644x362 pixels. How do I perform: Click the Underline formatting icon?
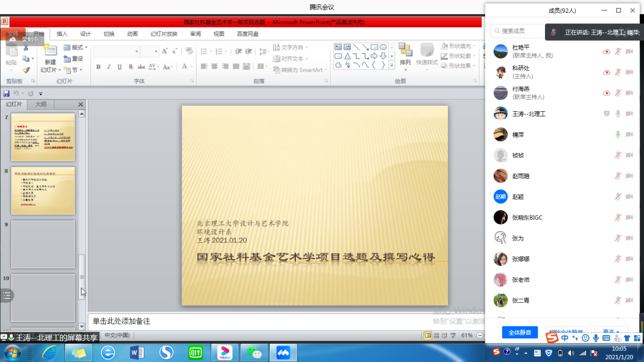click(119, 67)
